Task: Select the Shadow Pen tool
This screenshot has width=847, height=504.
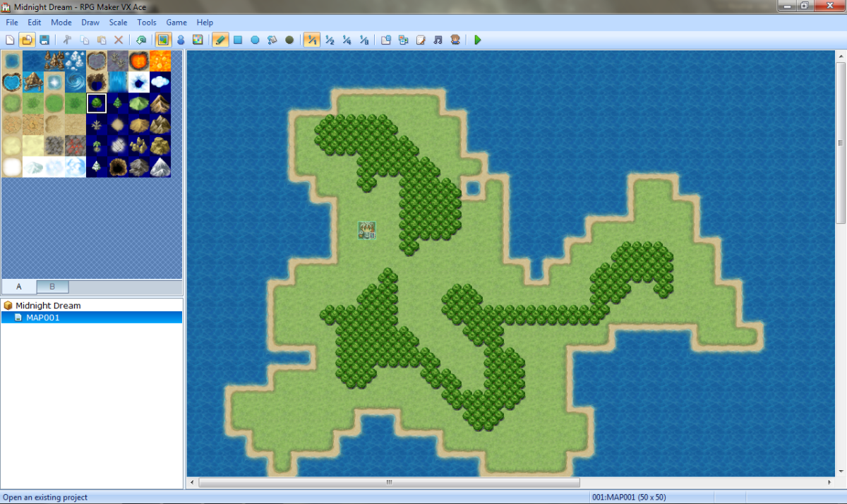Action: [x=289, y=40]
